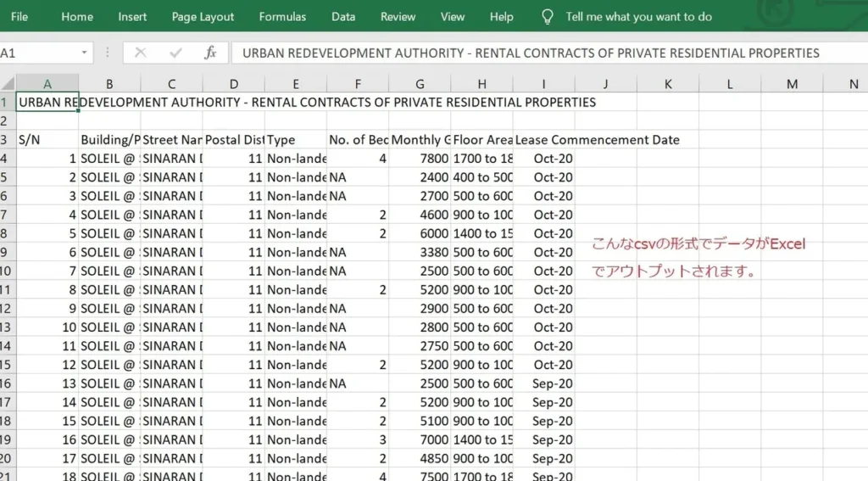Select the Formulas tab

click(282, 17)
